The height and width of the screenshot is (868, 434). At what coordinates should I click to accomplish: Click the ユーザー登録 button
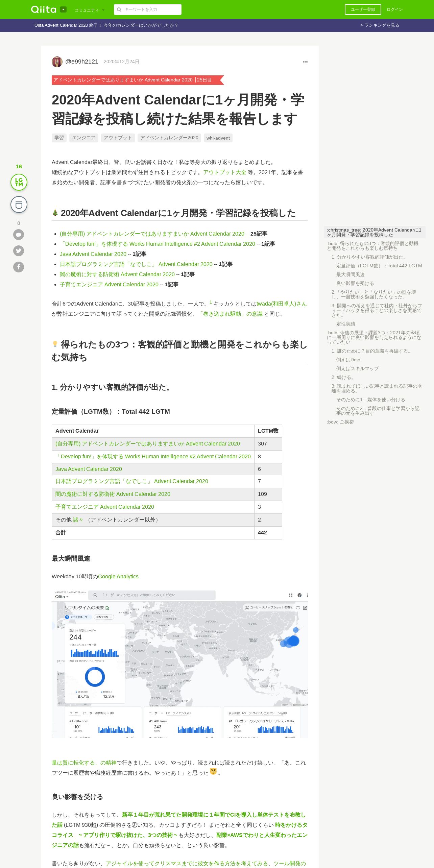click(x=363, y=9)
